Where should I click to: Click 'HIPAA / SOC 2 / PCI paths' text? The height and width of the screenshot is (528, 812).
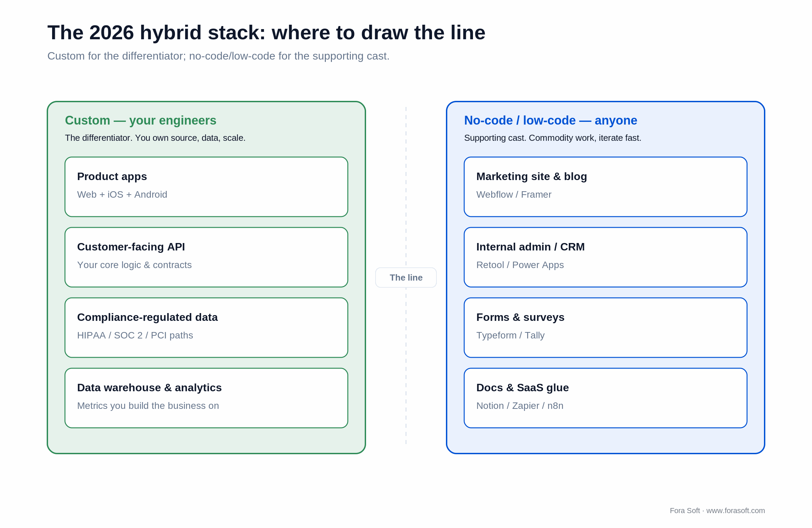coord(135,335)
